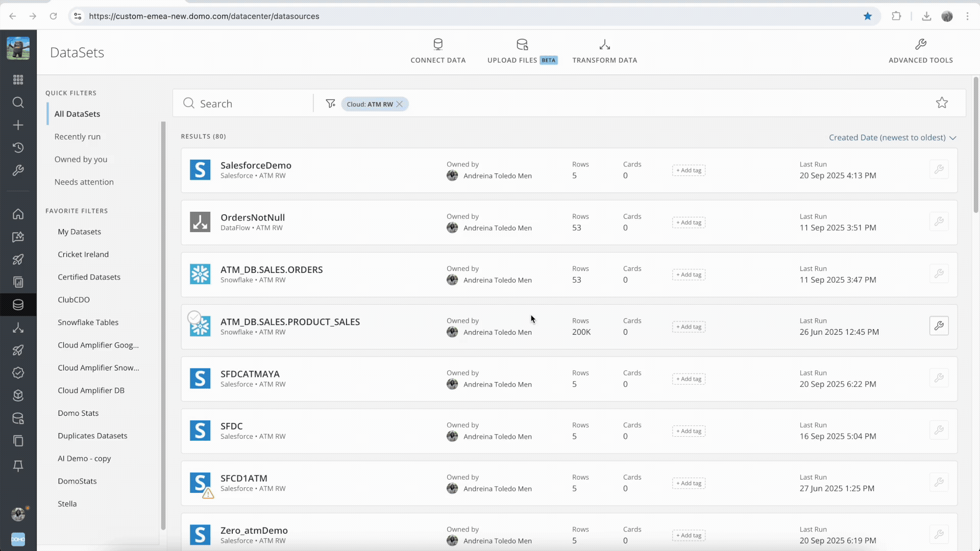Add tag to SFDCATMAYA dataset
Viewport: 980px width, 551px height.
pyautogui.click(x=689, y=379)
